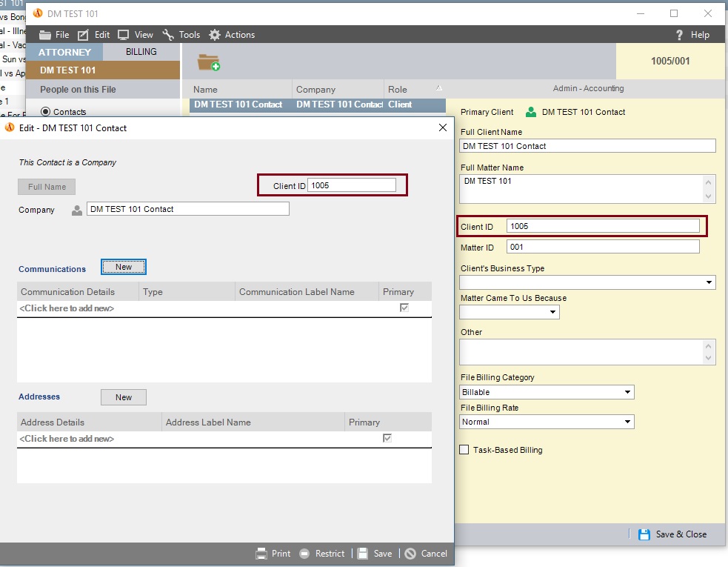The height and width of the screenshot is (567, 728).
Task: Click the app logo in Edit dialog title
Action: pos(10,127)
